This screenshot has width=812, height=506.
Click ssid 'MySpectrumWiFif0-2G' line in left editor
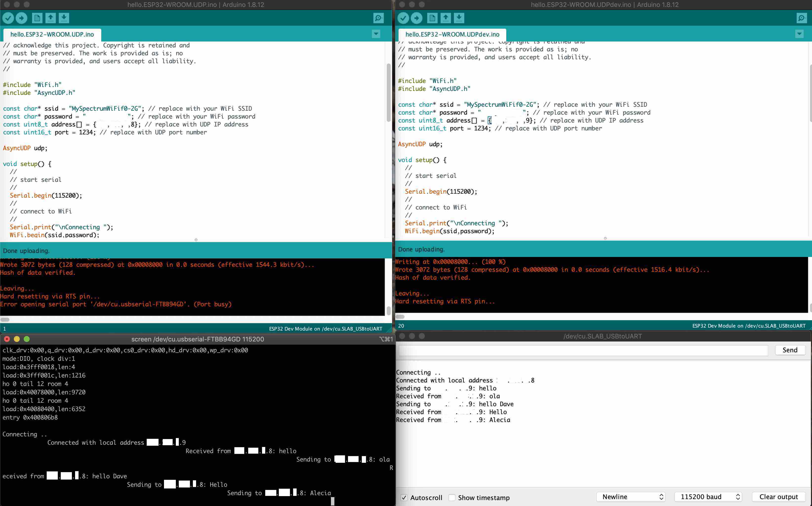tap(127, 108)
